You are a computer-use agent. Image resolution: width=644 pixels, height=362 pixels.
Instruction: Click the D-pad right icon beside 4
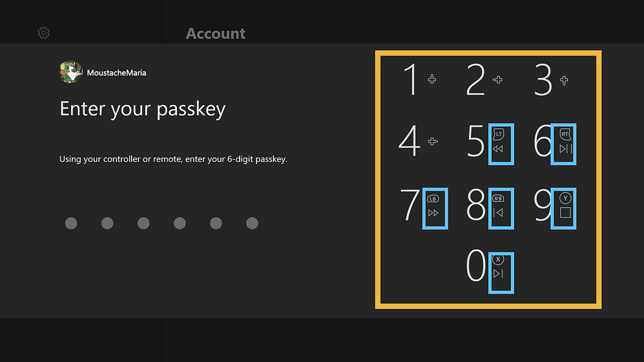(433, 142)
